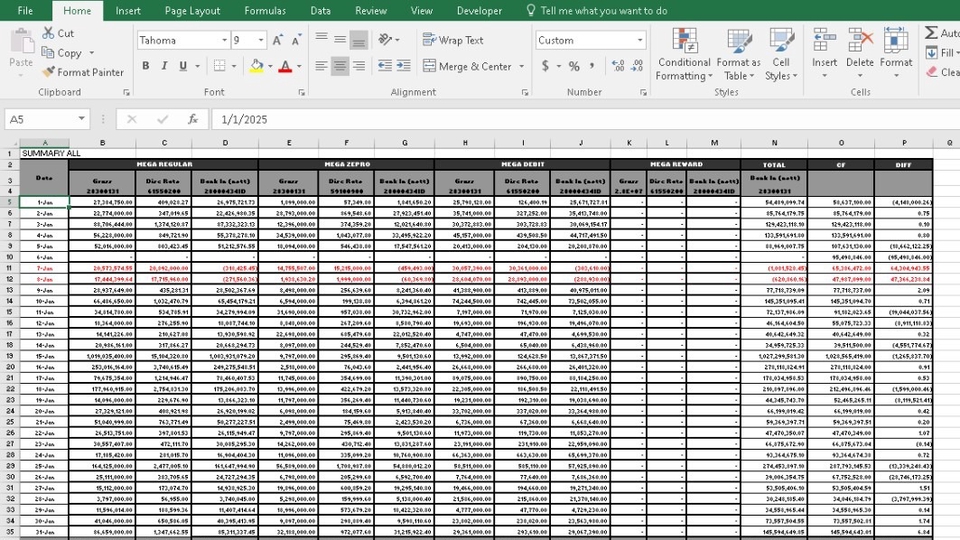This screenshot has width=960, height=540.
Task: Select Middle Align icon
Action: (340, 40)
